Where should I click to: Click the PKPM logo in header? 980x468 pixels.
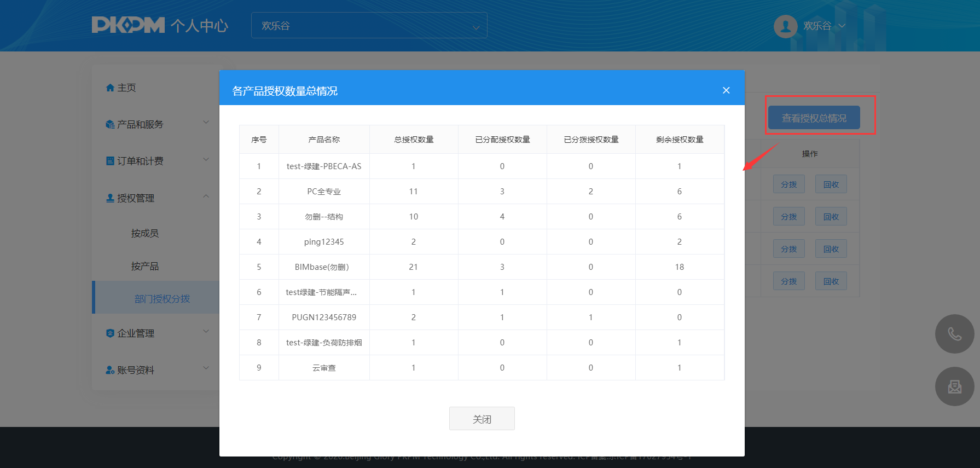(128, 25)
